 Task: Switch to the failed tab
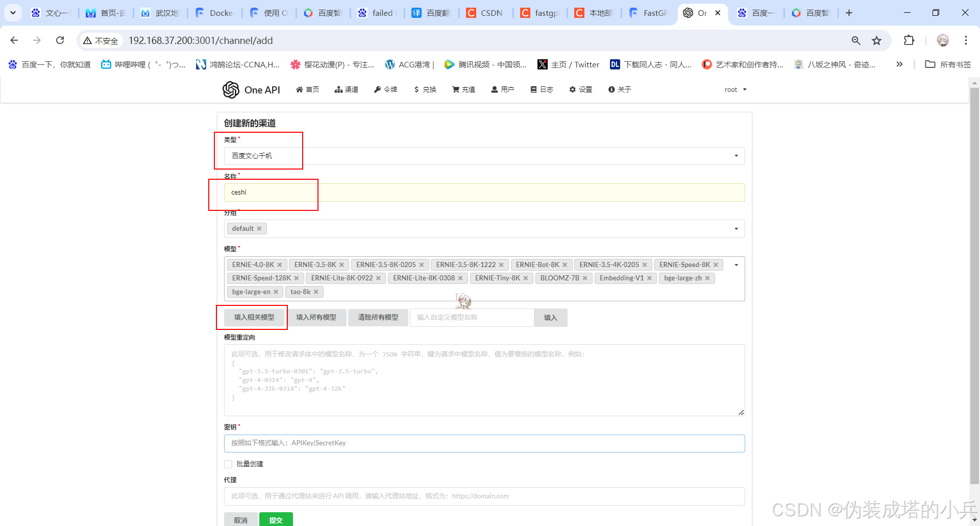378,13
